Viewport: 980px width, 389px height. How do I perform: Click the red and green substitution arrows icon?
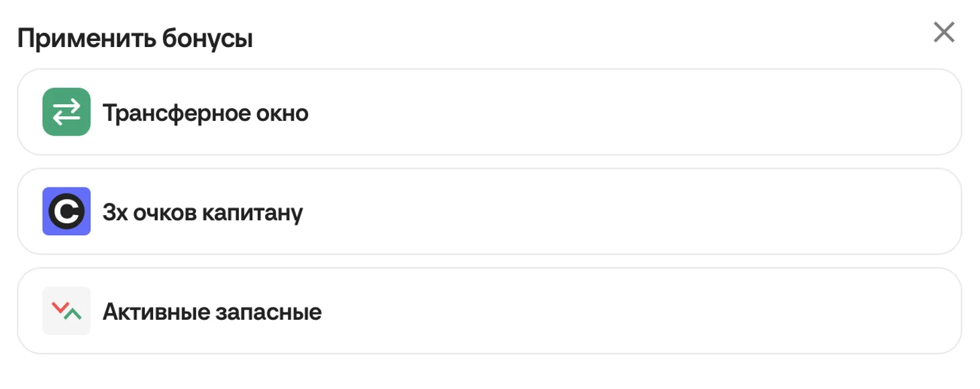66,311
